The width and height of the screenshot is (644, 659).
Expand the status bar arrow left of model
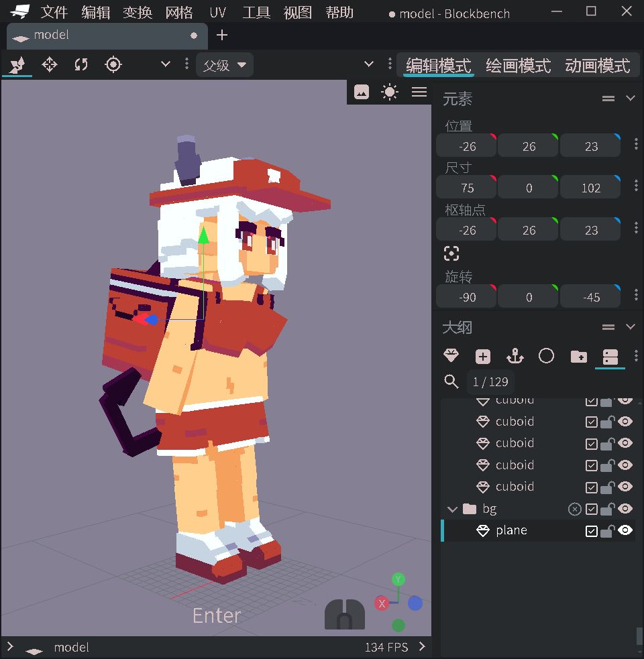11,646
